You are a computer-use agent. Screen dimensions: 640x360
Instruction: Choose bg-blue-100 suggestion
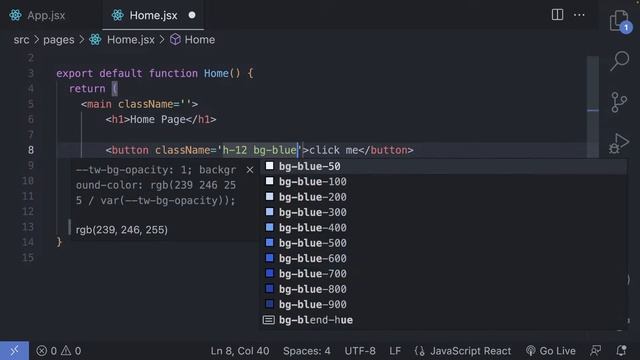pyautogui.click(x=443, y=182)
